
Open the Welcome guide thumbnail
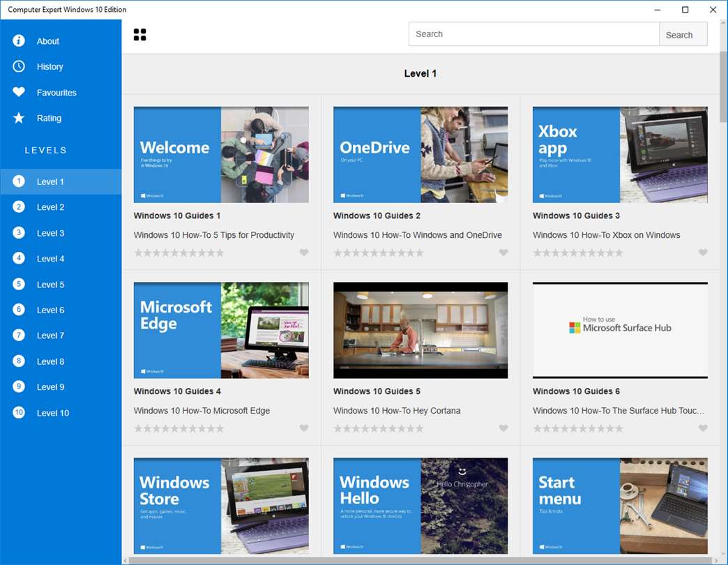coord(221,155)
